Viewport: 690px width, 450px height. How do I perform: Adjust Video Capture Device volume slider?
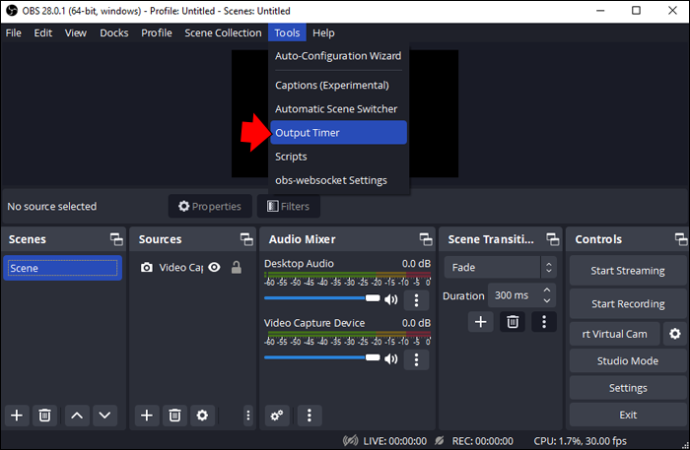click(x=322, y=357)
